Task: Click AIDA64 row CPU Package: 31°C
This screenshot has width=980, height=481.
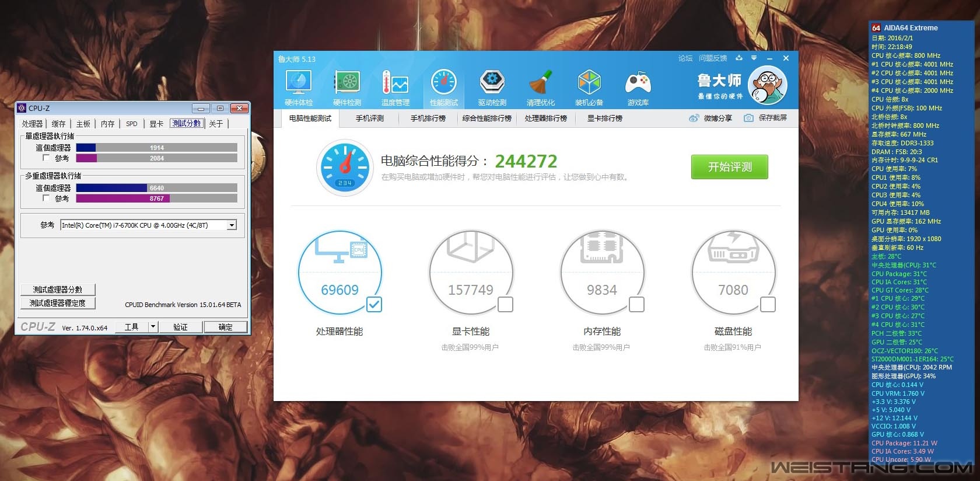Action: [x=899, y=274]
